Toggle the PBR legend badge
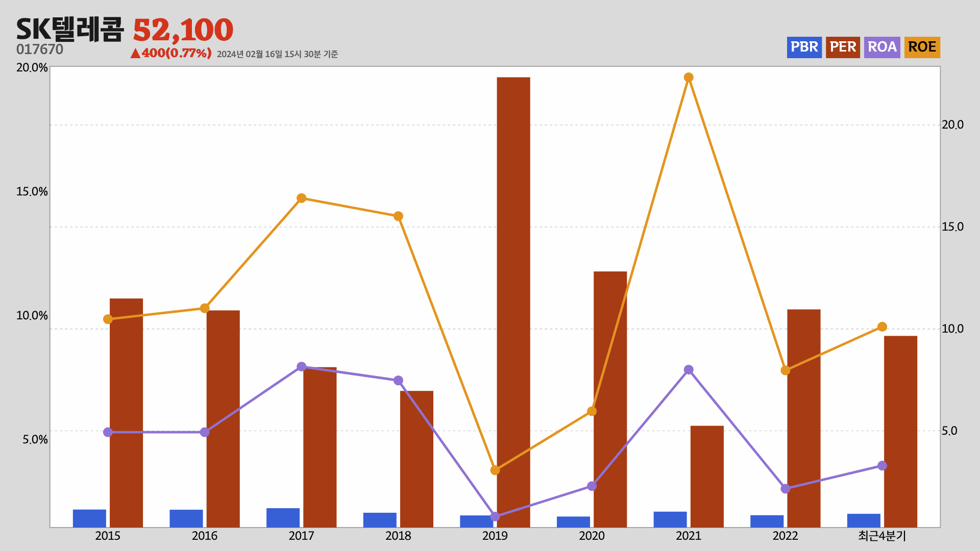This screenshot has width=980, height=551. (x=804, y=47)
